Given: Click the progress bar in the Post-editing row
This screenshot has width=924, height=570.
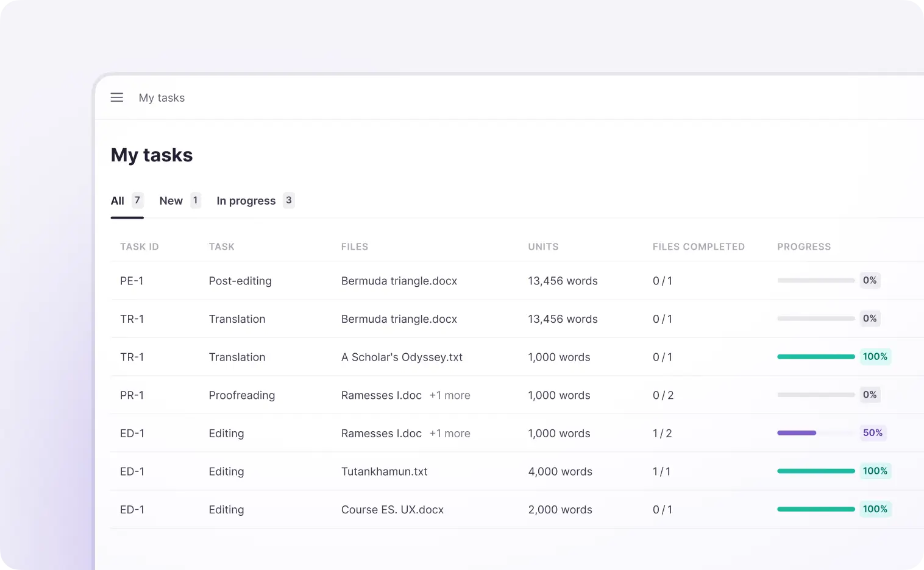Looking at the screenshot, I should click(x=816, y=280).
